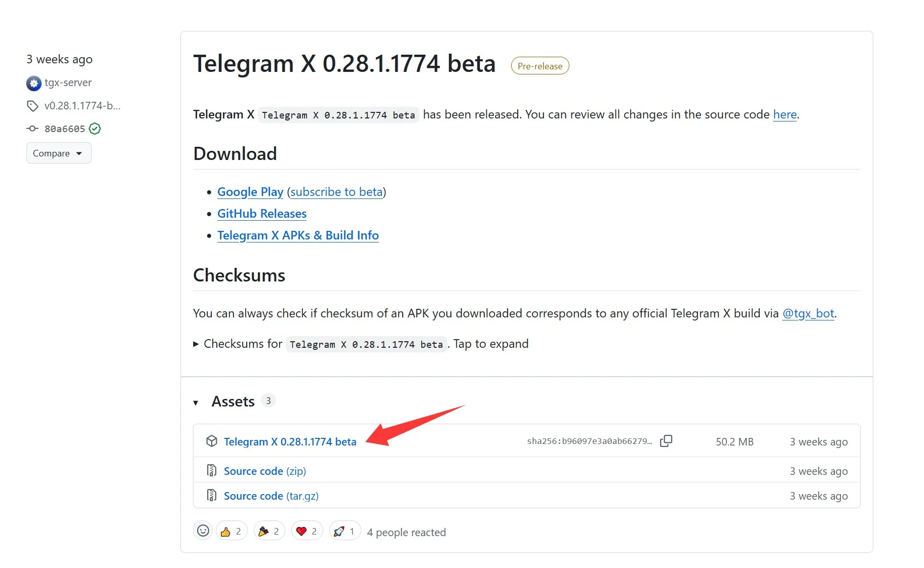Click the tar.gz file icon
This screenshot has height=568, width=924.
(x=211, y=495)
